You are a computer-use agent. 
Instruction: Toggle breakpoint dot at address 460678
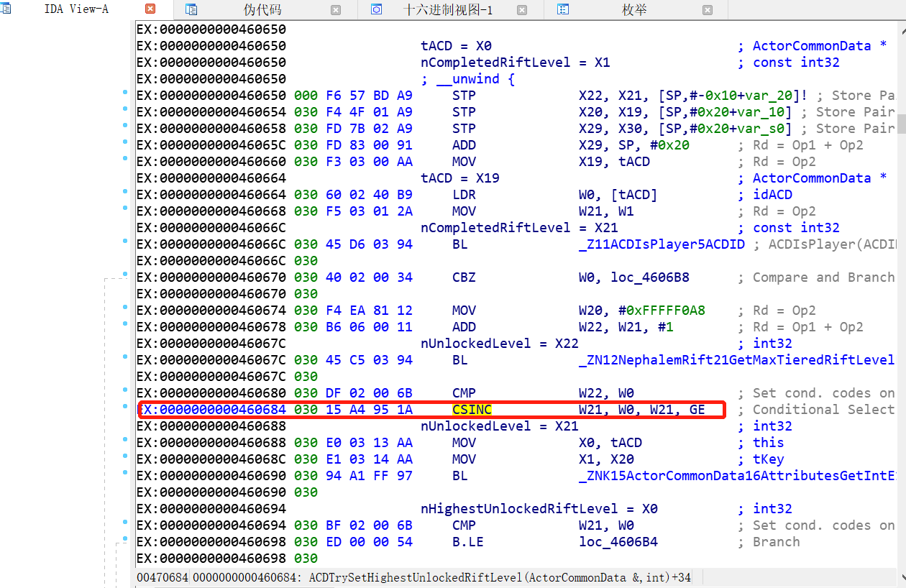125,324
